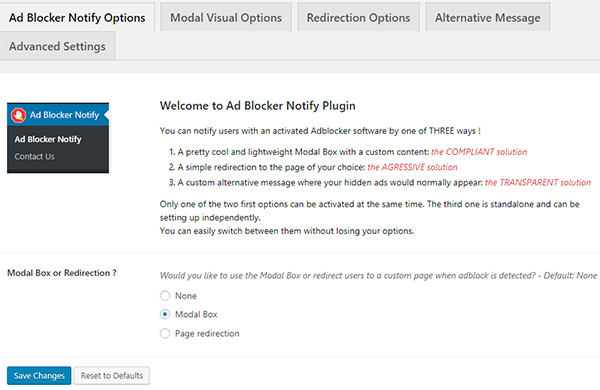
Task: Click the AGRESSIVE solution red text
Action: (x=412, y=167)
